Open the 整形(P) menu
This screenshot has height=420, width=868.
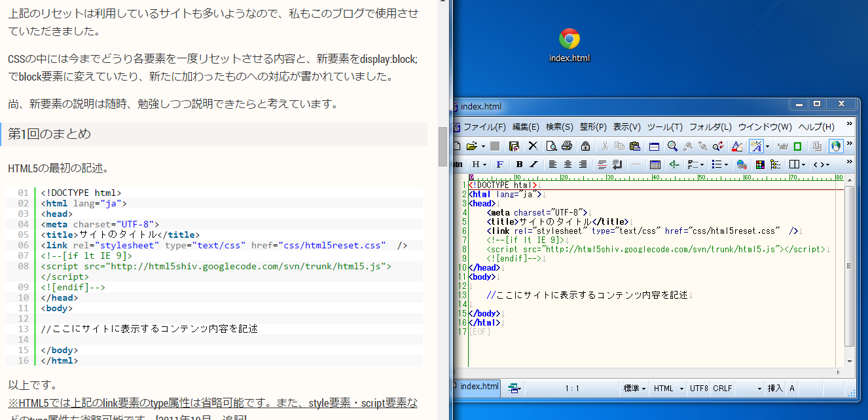coord(593,126)
